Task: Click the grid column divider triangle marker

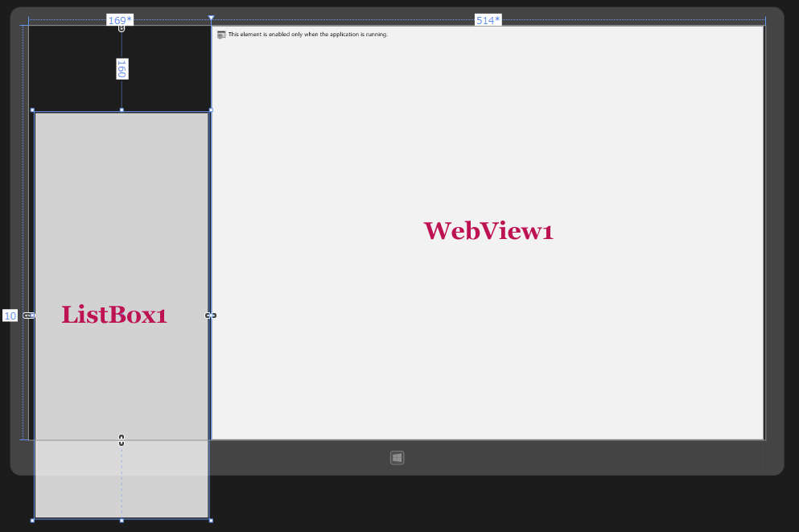Action: (211, 19)
